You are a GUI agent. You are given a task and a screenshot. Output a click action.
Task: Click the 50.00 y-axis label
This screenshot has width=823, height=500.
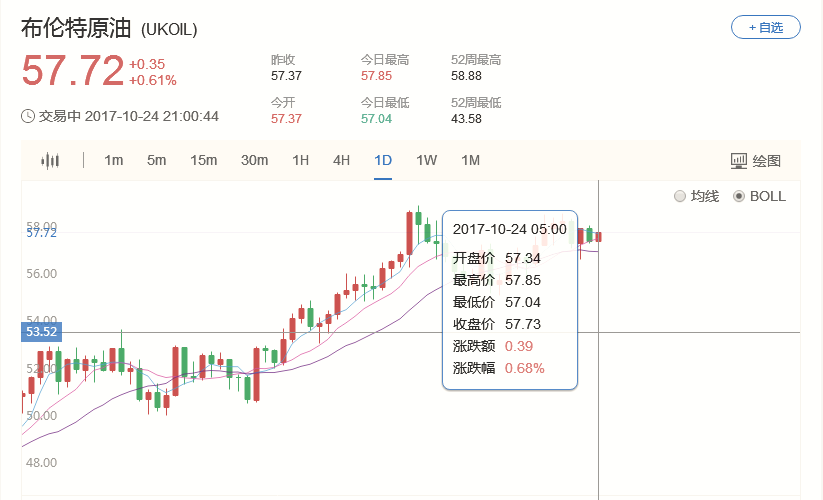tap(41, 416)
